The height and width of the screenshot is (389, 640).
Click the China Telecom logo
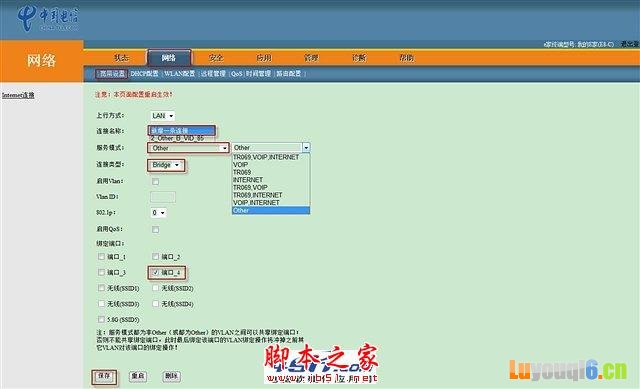tap(48, 18)
